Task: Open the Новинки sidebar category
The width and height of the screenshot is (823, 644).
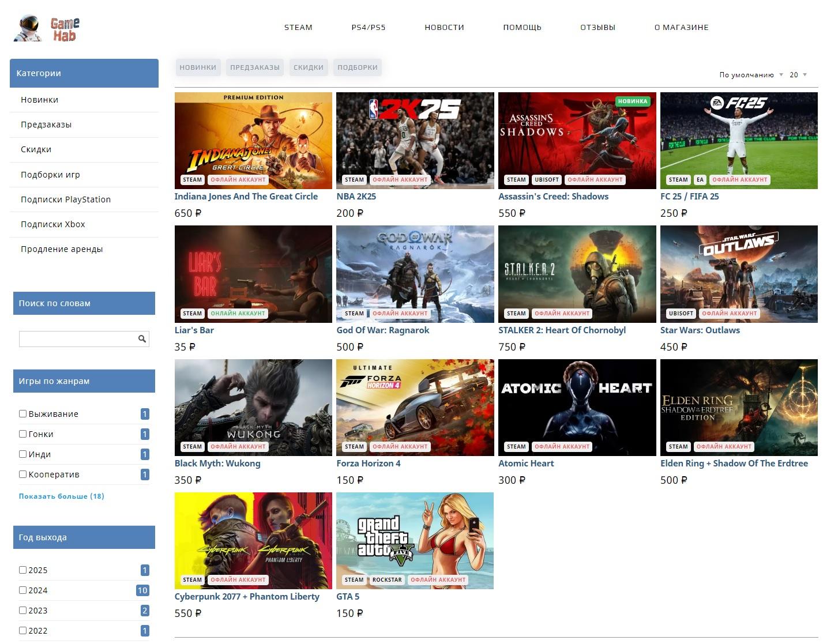Action: (84, 100)
